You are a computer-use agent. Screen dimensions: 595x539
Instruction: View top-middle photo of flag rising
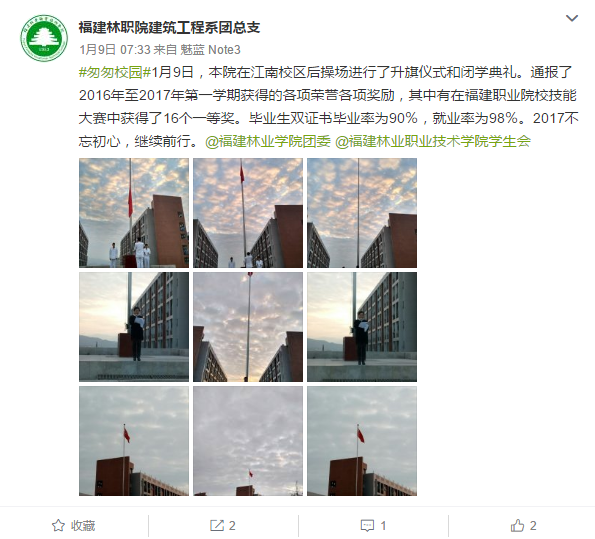(x=248, y=213)
